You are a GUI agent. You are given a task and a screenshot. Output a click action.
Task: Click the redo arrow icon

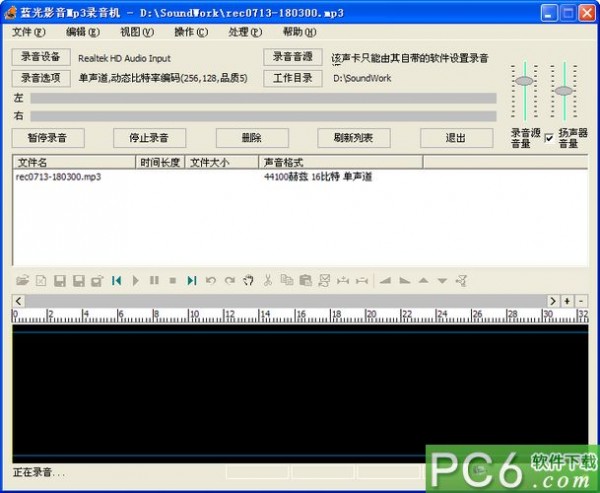coord(230,281)
